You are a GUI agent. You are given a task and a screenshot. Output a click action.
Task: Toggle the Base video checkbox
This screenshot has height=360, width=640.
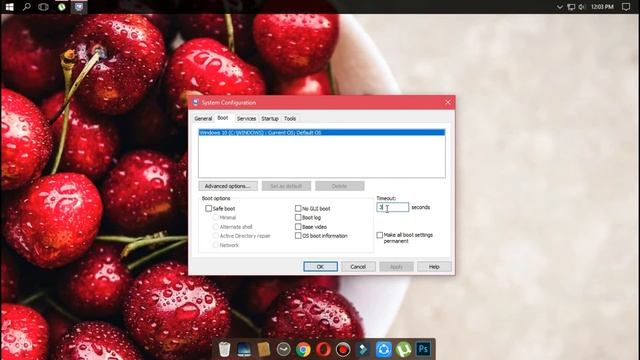(x=298, y=227)
